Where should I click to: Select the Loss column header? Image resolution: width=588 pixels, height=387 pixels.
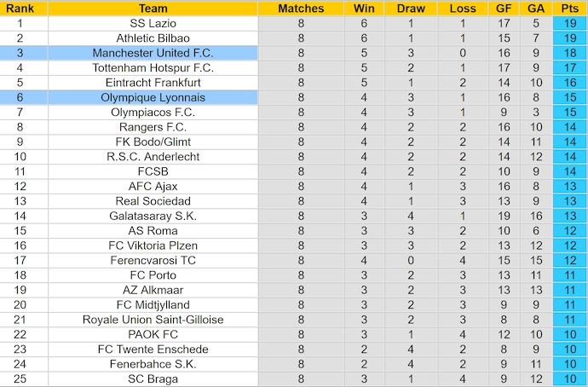tap(463, 9)
